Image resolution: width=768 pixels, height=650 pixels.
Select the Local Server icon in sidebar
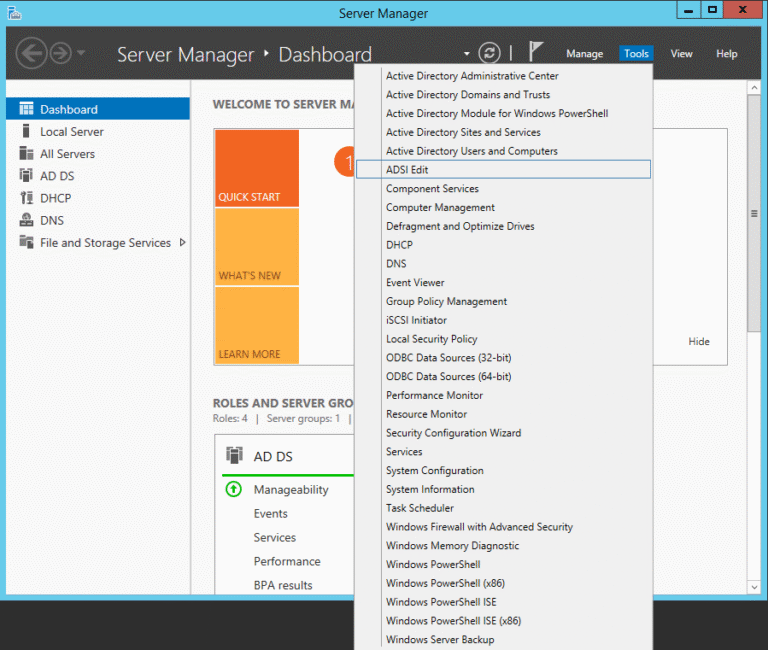26,132
